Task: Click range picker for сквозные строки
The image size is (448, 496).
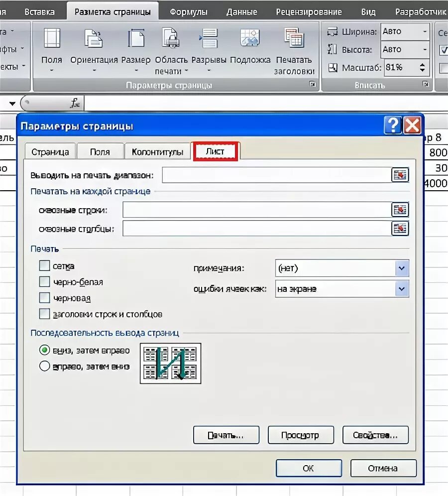Action: coord(400,210)
